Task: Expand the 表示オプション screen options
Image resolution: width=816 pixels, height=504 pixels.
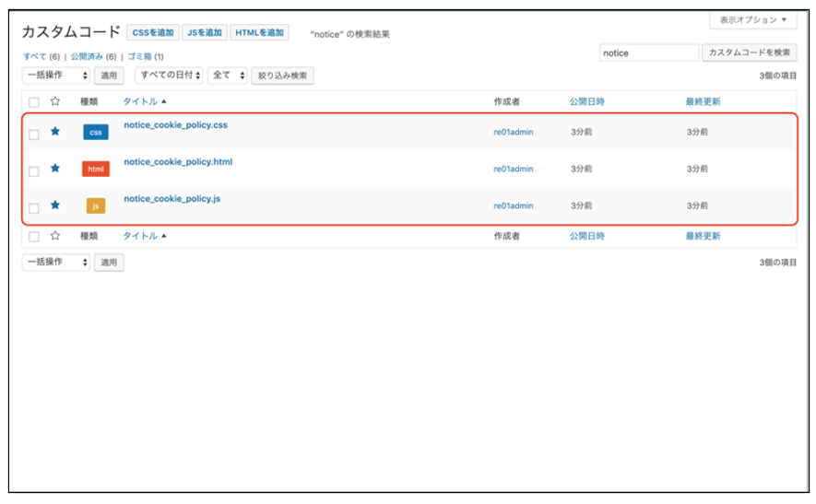Action: (753, 20)
